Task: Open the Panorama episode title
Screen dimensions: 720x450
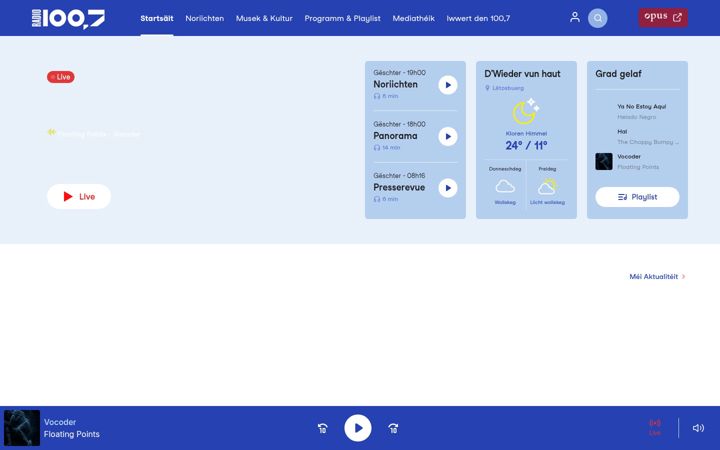Action: tap(395, 136)
